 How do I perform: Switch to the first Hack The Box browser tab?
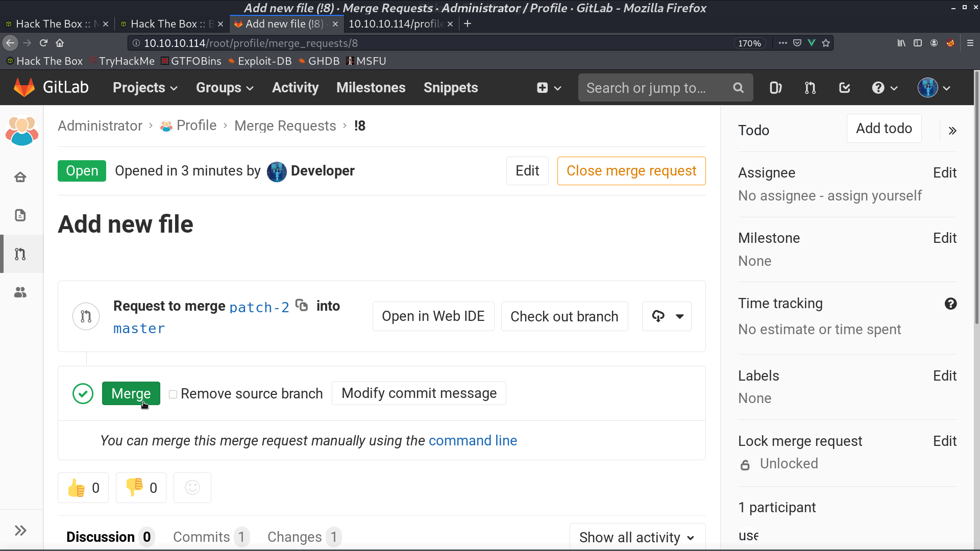56,23
